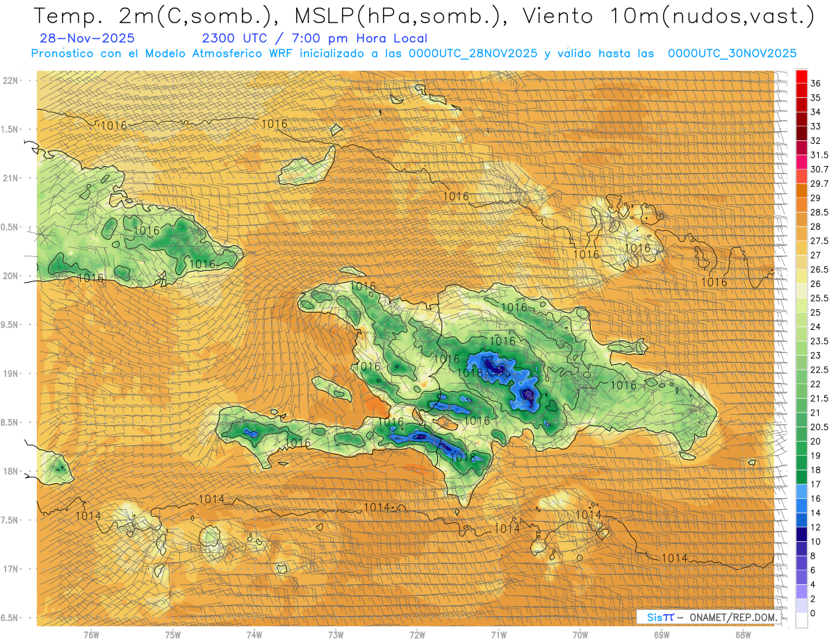Click the '17N' latitude axis label
834x644 pixels.
pyautogui.click(x=10, y=569)
